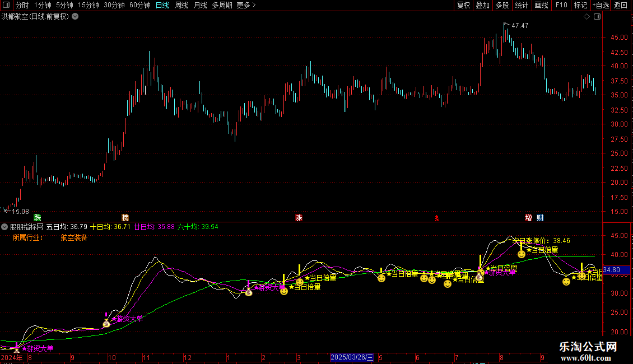Click 次日涨停价: 38.46 label

(542, 240)
